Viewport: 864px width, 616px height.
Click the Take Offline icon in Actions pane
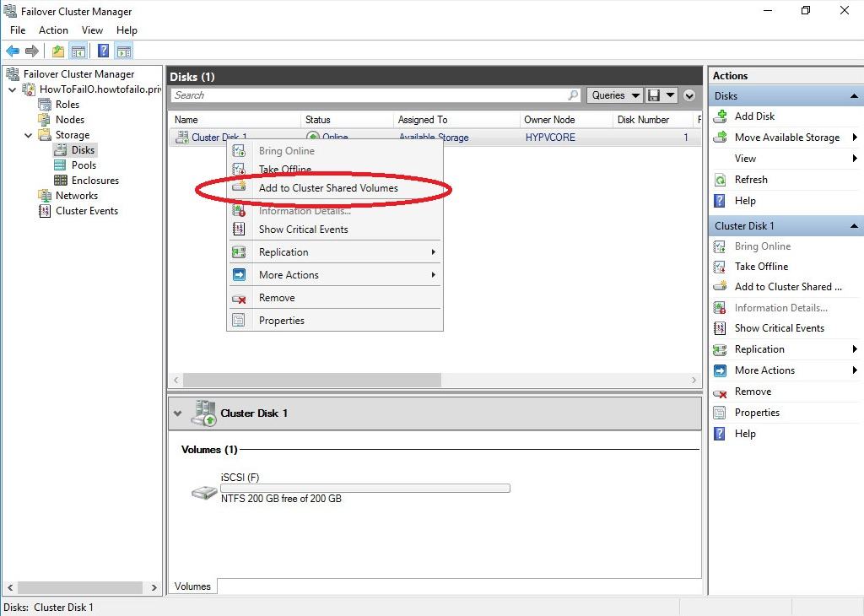[x=720, y=267]
